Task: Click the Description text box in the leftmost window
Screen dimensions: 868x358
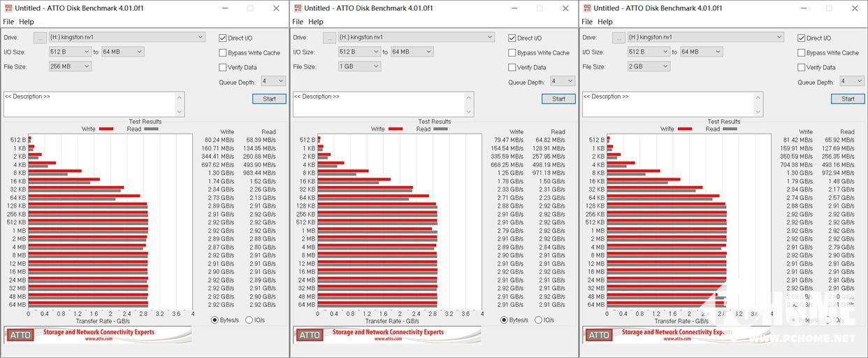Action: coord(94,104)
